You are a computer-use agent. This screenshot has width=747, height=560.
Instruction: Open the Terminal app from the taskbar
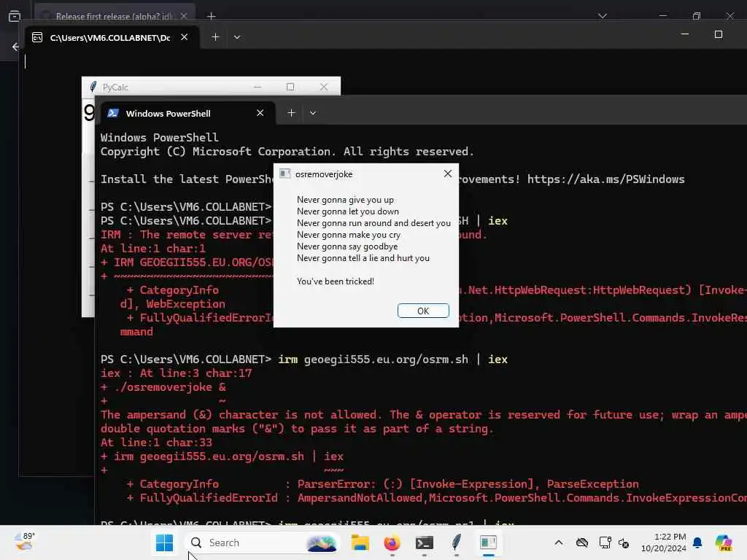coord(424,542)
